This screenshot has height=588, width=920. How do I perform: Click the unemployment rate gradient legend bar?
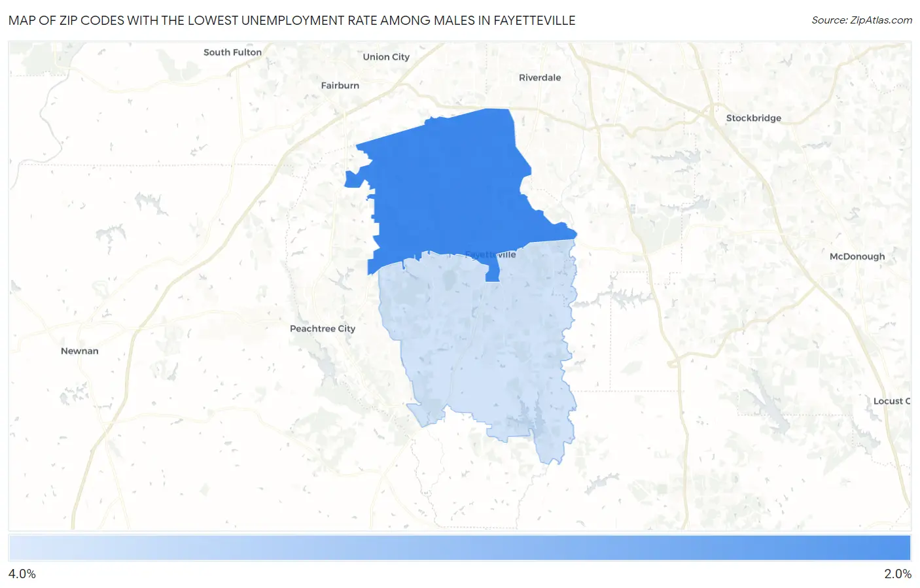[459, 548]
